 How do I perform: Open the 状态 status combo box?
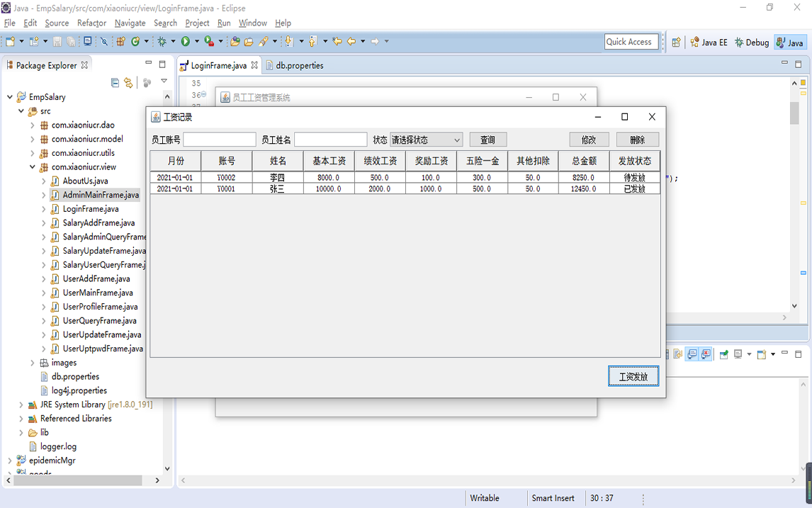tap(427, 140)
